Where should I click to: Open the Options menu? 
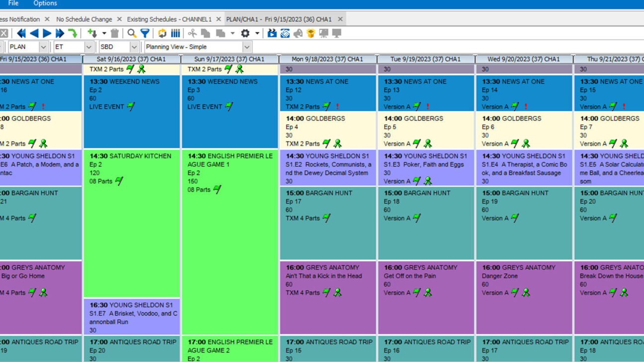click(x=45, y=3)
